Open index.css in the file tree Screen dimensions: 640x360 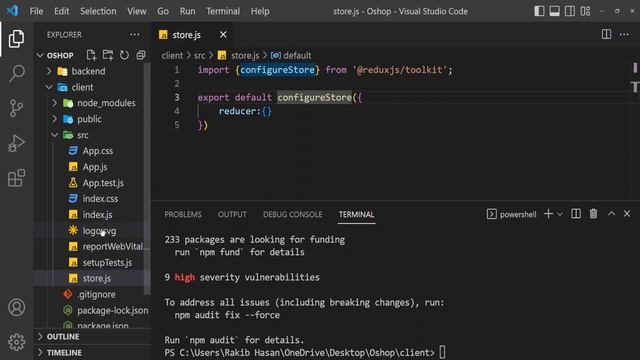[100, 199]
